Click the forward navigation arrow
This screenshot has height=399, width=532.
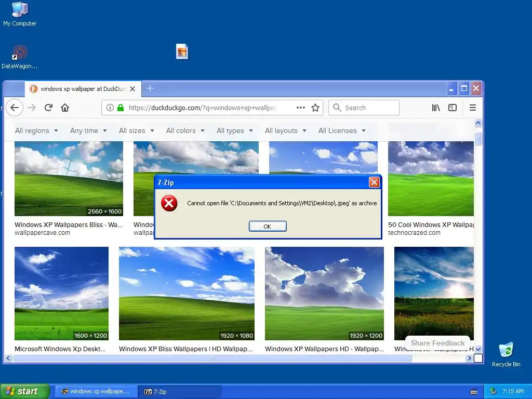click(x=32, y=108)
